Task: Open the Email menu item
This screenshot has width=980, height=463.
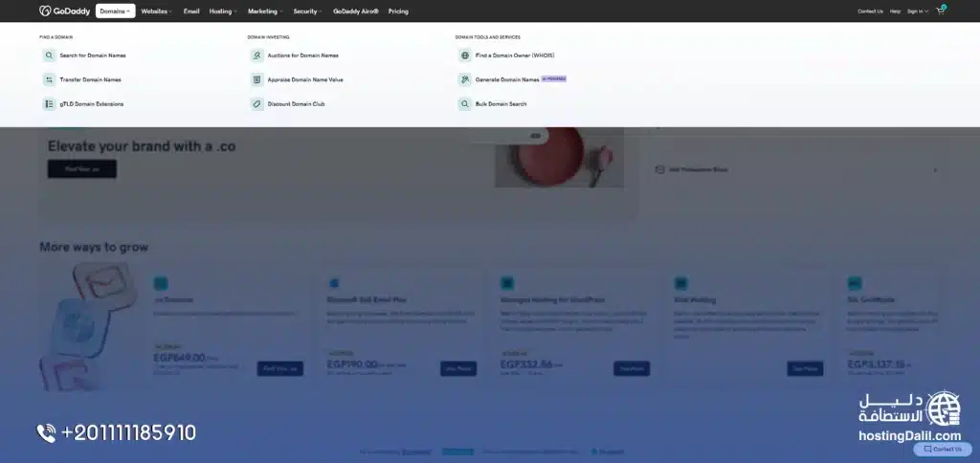Action: coord(191,11)
